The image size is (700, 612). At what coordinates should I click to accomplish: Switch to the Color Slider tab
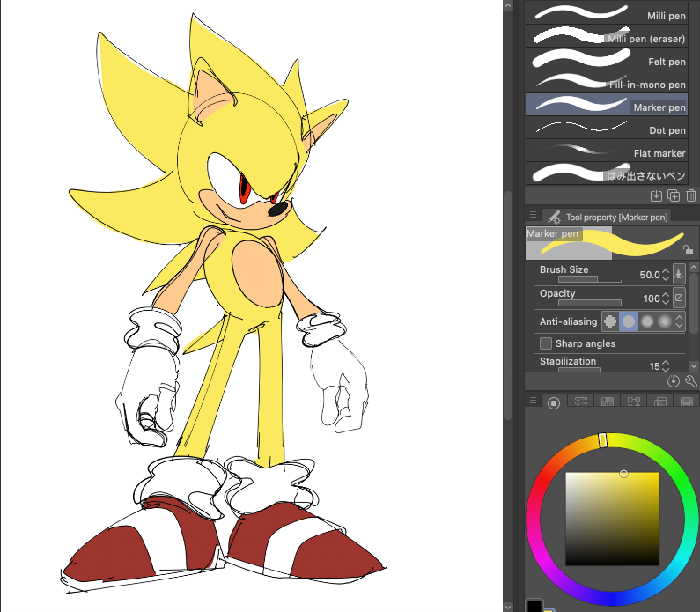[x=580, y=402]
